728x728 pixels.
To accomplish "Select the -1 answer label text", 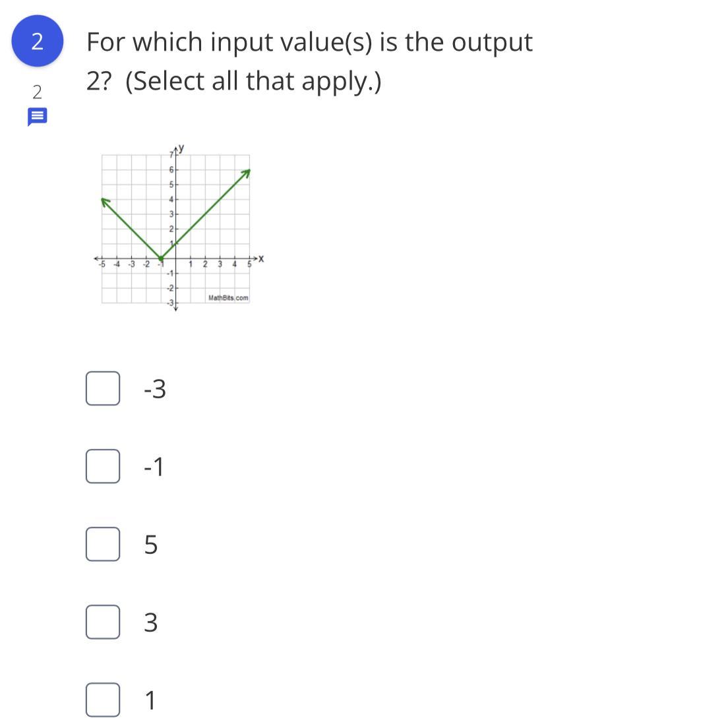I will pos(154,467).
